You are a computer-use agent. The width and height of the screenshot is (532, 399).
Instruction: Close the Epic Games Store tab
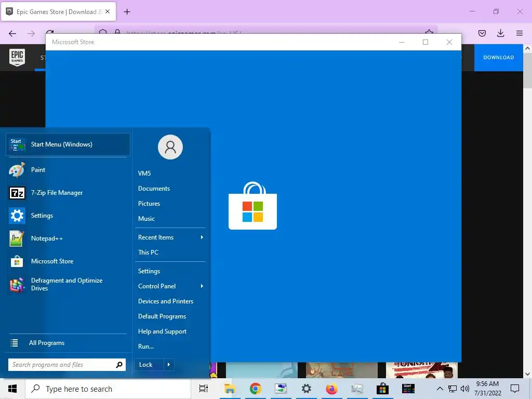(108, 11)
